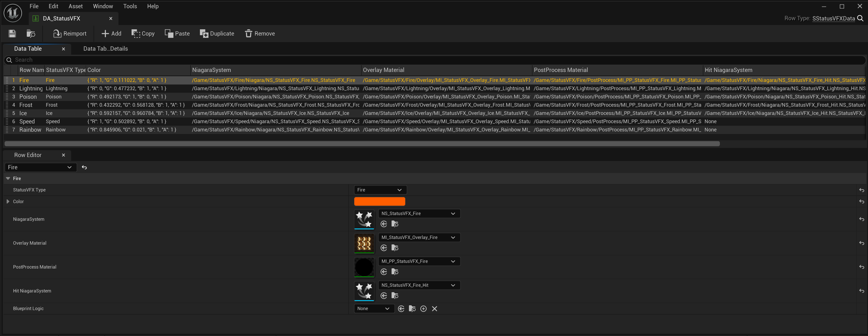Open the row selector dropdown showing Fire

pos(40,167)
